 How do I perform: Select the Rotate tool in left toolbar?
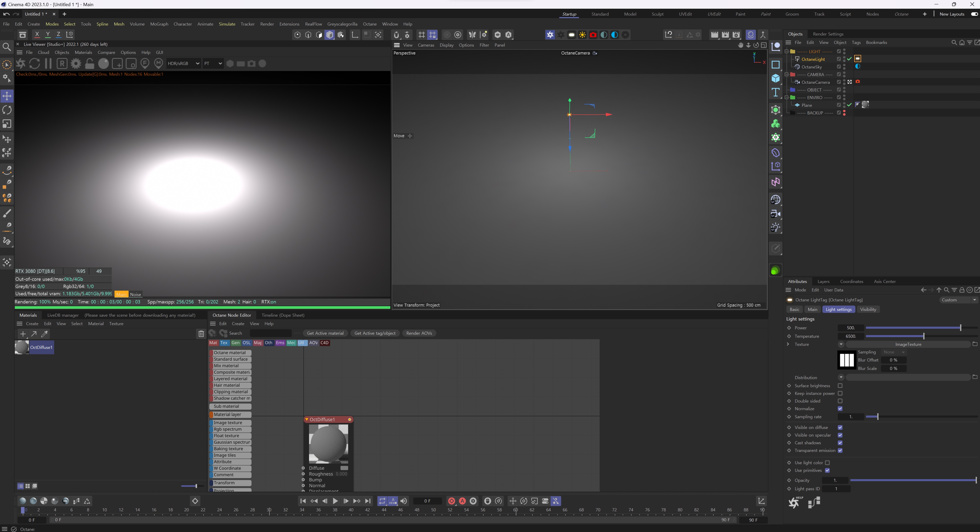7,110
